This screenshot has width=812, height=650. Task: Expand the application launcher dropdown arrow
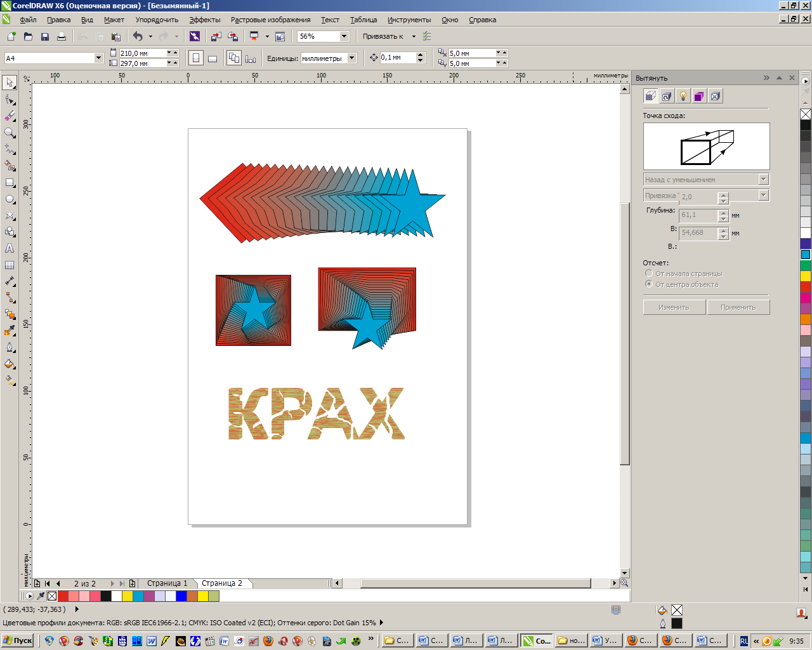click(x=267, y=36)
